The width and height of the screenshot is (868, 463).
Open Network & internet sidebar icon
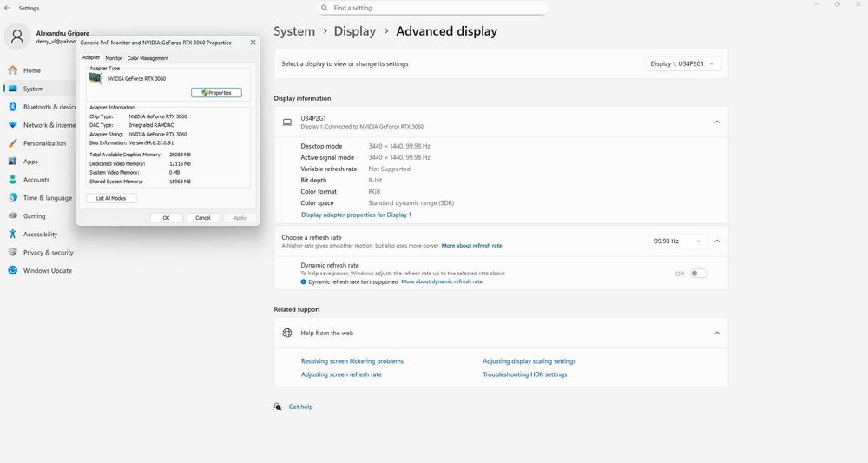(x=13, y=125)
